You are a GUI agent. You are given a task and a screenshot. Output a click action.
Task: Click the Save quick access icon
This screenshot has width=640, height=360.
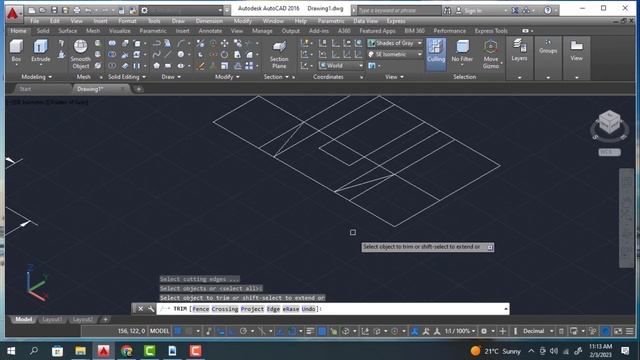coord(54,10)
